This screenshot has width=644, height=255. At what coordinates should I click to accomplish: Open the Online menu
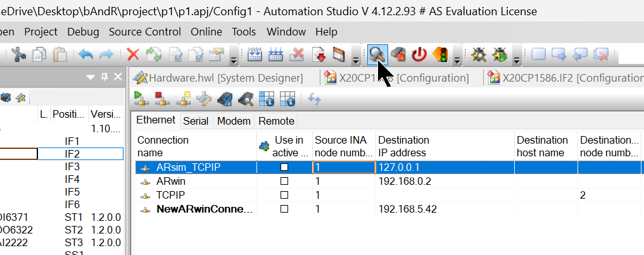(206, 32)
